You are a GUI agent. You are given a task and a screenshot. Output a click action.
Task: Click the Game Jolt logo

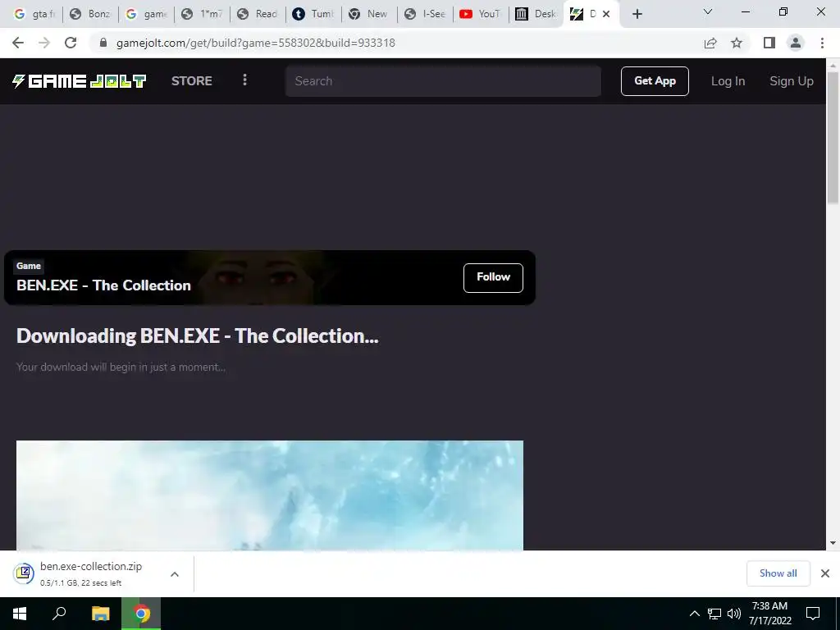pyautogui.click(x=80, y=81)
